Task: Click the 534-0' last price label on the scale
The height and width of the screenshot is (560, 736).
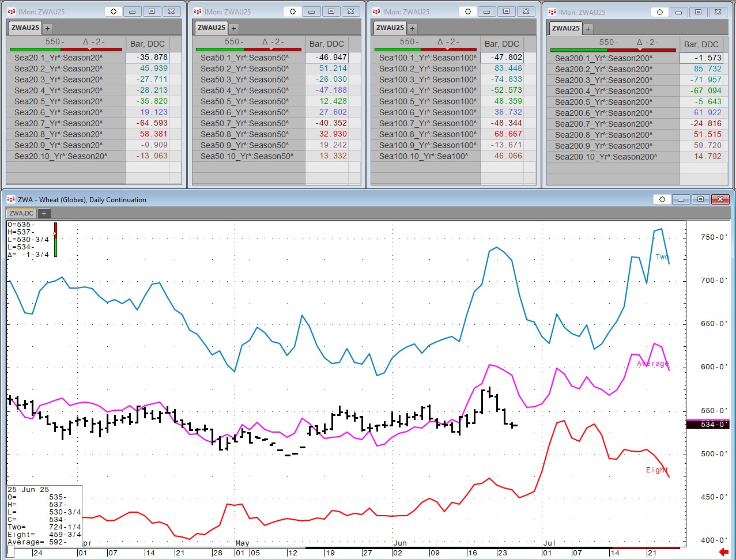Action: pos(708,425)
